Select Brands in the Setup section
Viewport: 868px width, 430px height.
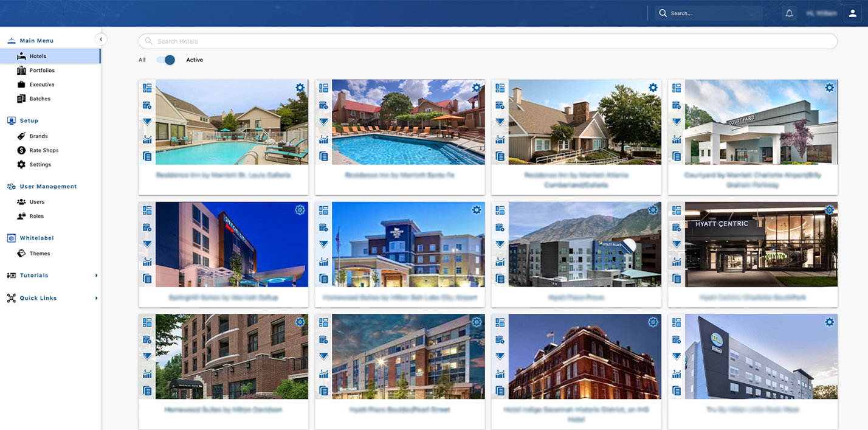(38, 136)
